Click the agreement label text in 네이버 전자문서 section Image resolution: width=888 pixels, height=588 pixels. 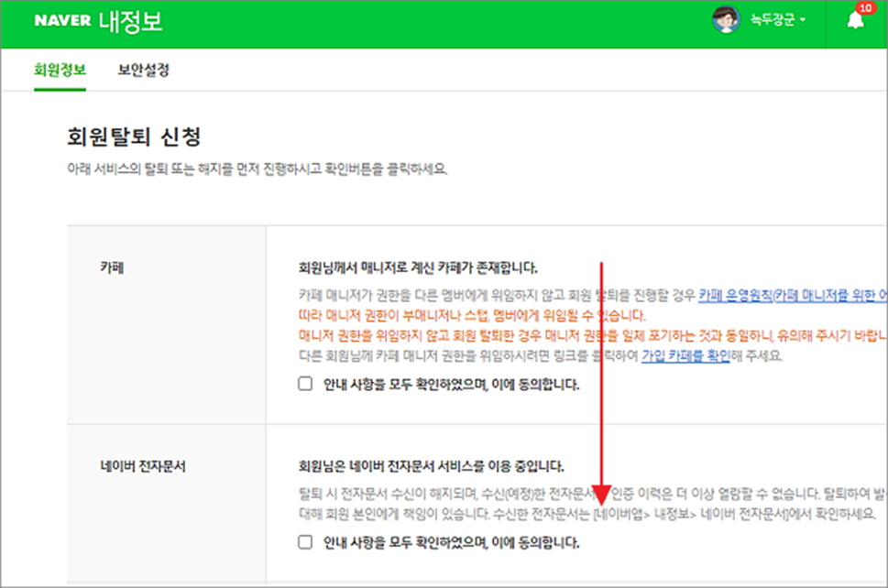coord(452,543)
